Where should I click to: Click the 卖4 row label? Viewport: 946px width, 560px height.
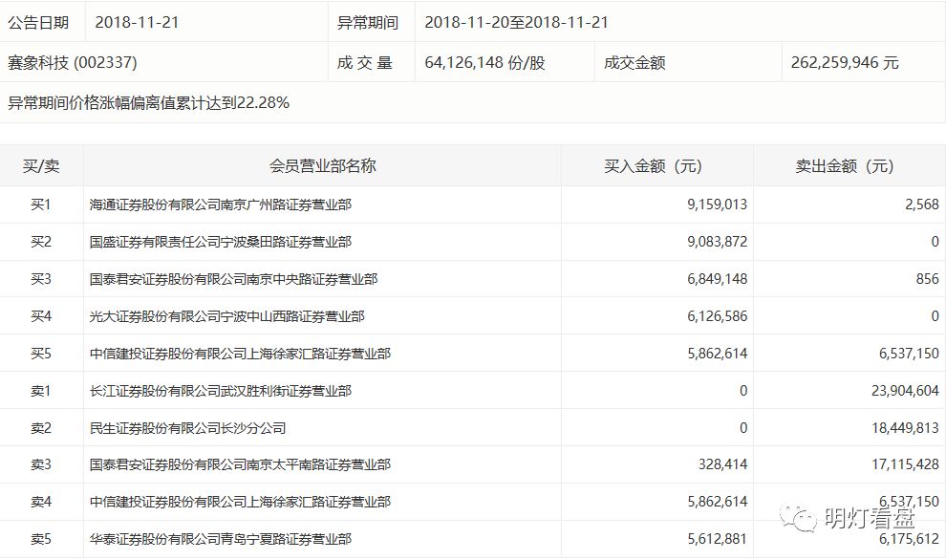click(41, 502)
